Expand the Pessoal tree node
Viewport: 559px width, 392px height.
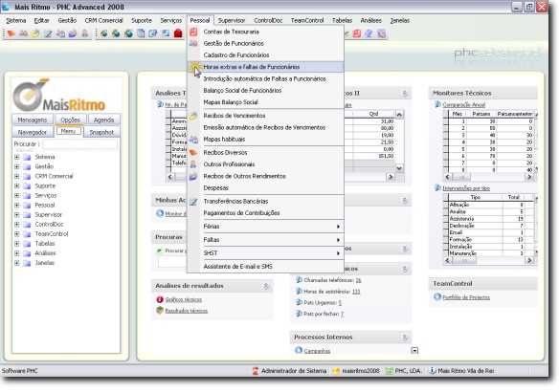17,205
